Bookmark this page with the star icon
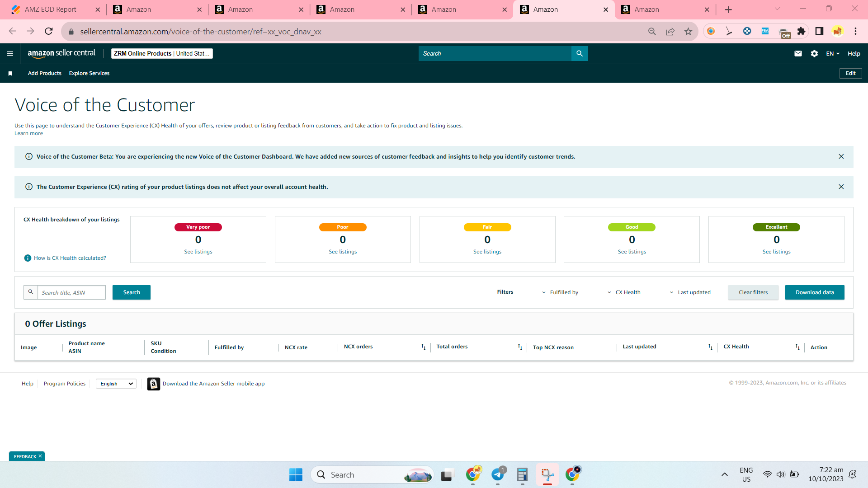This screenshot has width=868, height=488. click(x=688, y=31)
